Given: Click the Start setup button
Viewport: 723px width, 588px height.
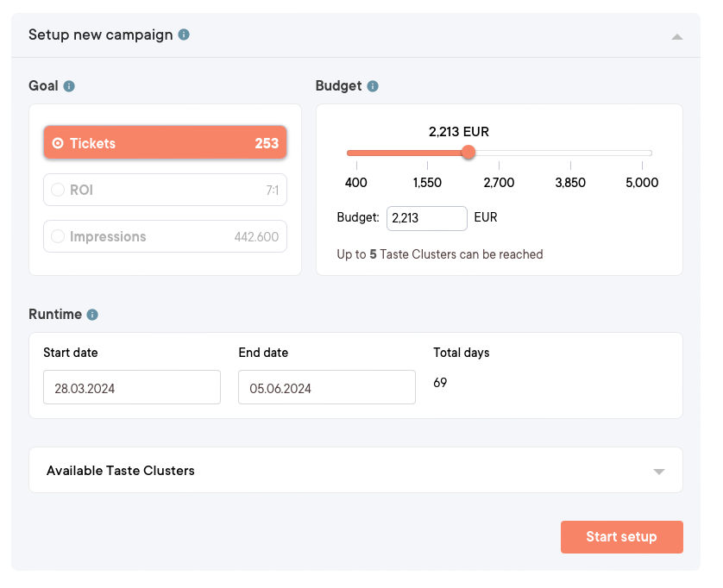Looking at the screenshot, I should coord(621,536).
